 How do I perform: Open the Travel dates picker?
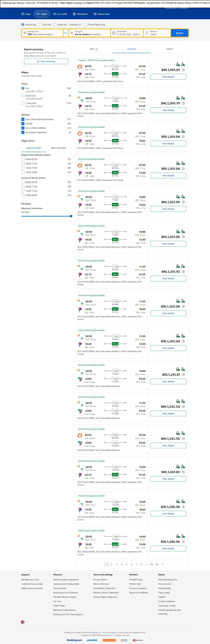(127, 33)
